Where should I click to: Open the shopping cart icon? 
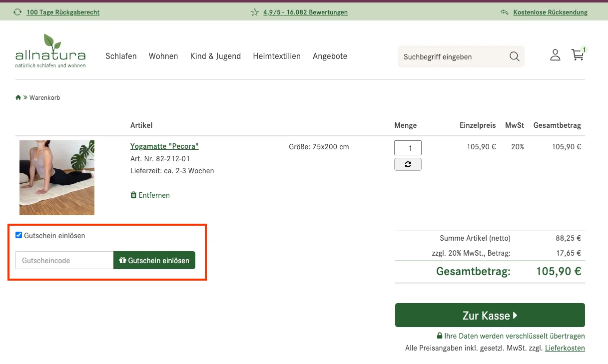[x=578, y=55]
